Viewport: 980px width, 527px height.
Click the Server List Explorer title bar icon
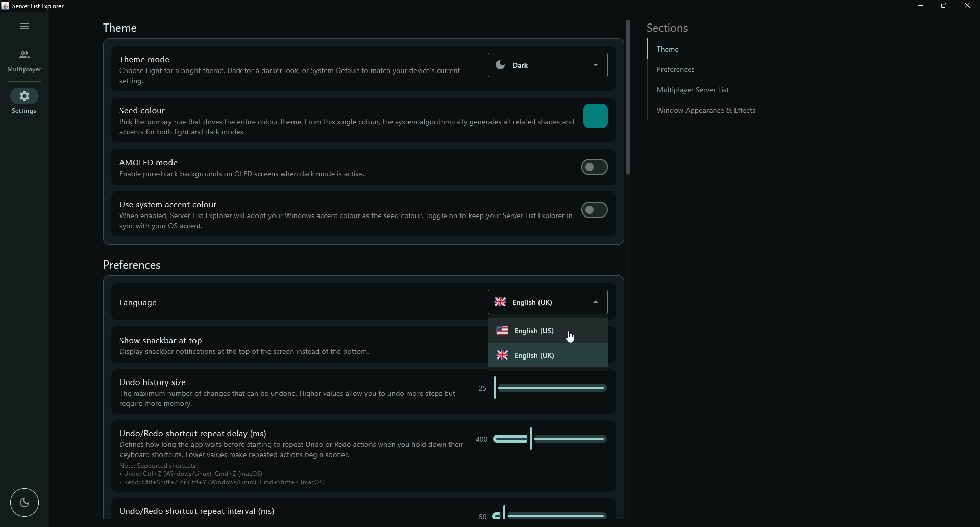6,6
